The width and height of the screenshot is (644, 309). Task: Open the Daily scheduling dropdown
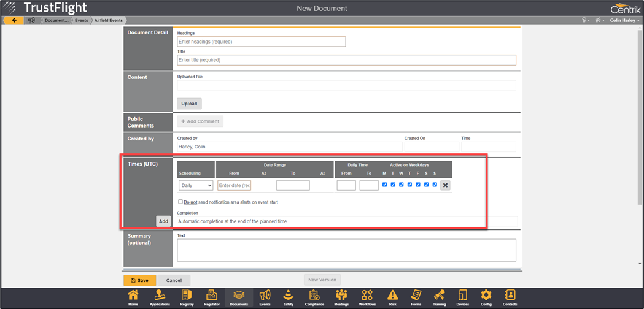[x=196, y=185]
